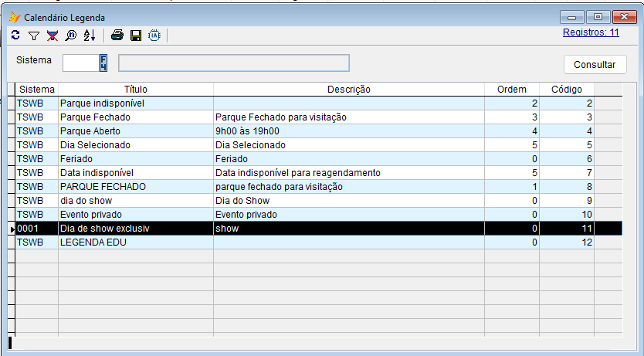Save with the floppy disk icon
Screen dimensions: 644x356
click(x=136, y=36)
